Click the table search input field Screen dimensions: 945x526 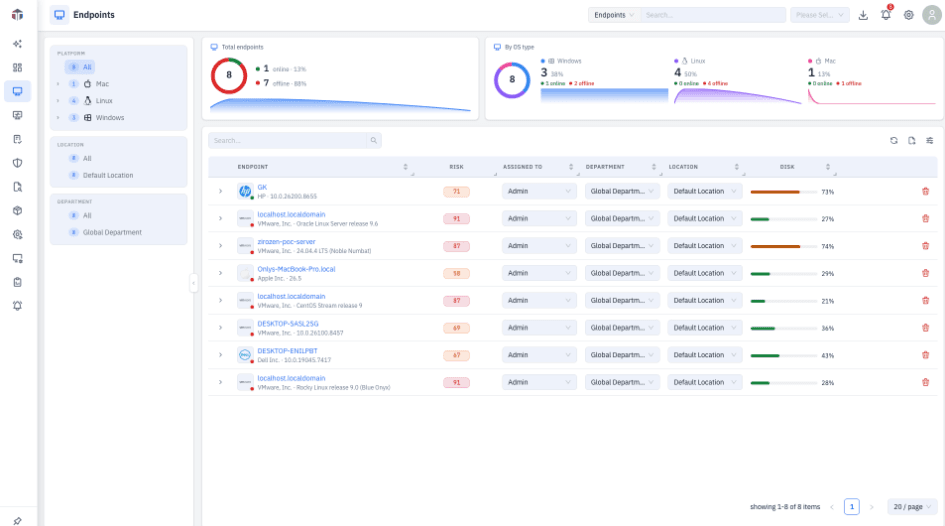287,140
